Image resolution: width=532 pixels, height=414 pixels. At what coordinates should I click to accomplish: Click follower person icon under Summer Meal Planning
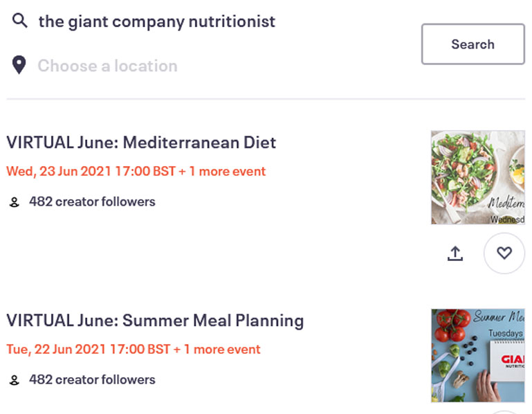click(14, 380)
